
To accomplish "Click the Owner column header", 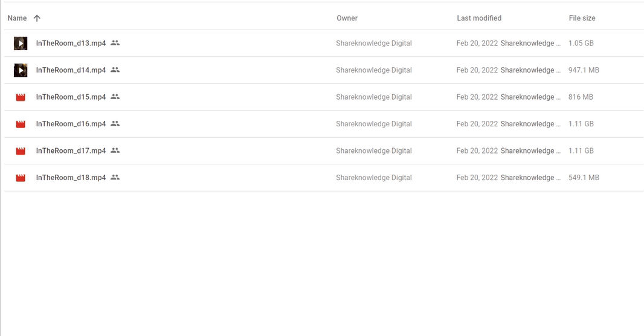I will 347,18.
